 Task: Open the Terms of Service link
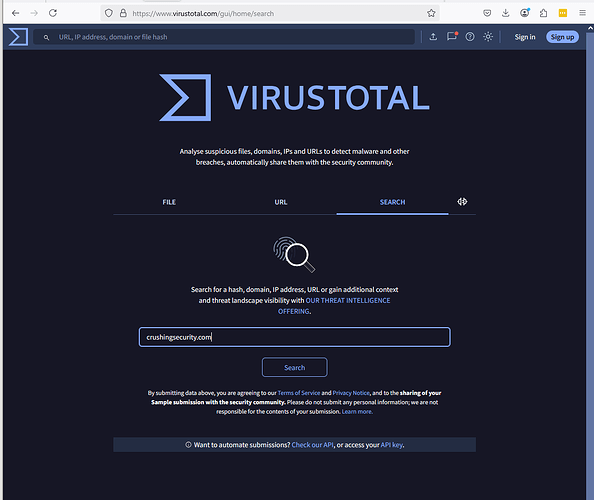point(299,393)
